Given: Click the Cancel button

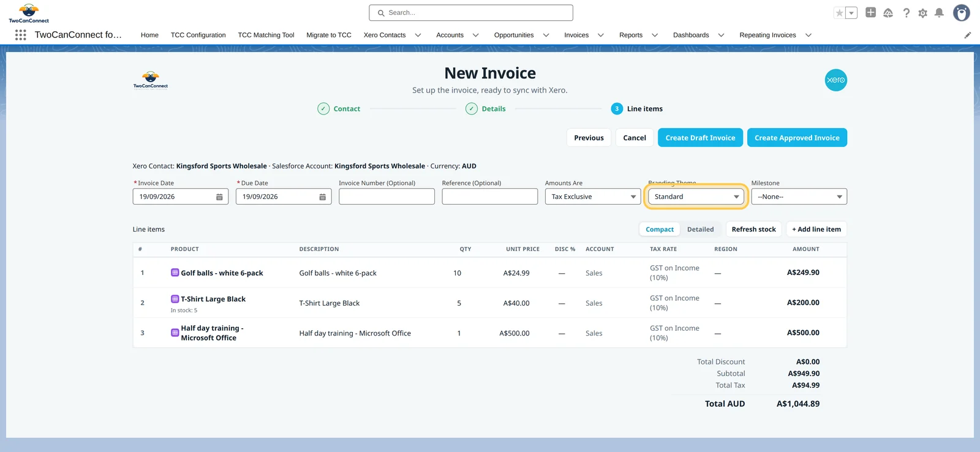Looking at the screenshot, I should pyautogui.click(x=635, y=138).
